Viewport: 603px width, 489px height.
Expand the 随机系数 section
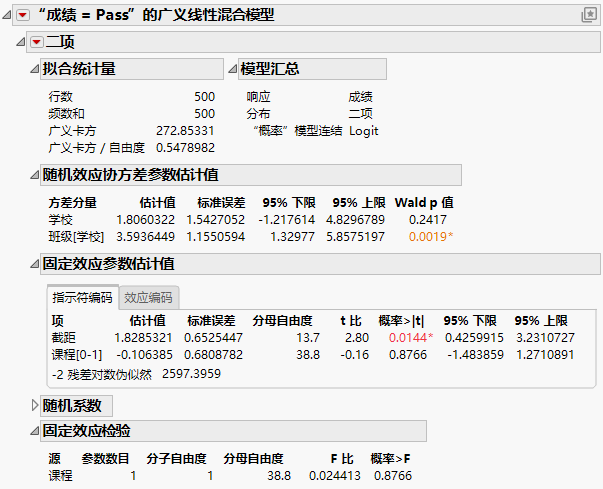(35, 406)
